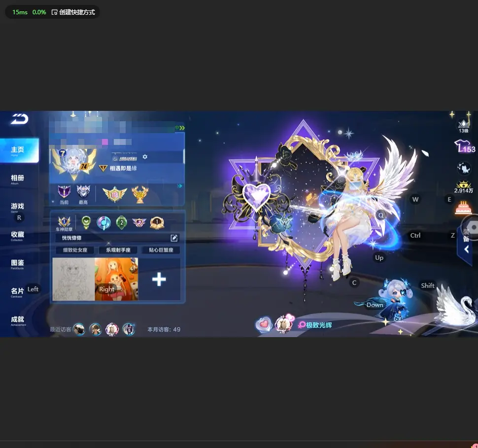Image resolution: width=478 pixels, height=448 pixels.
Task: Edit the 恍恍惚惚 signature with pencil icon
Action: point(174,238)
